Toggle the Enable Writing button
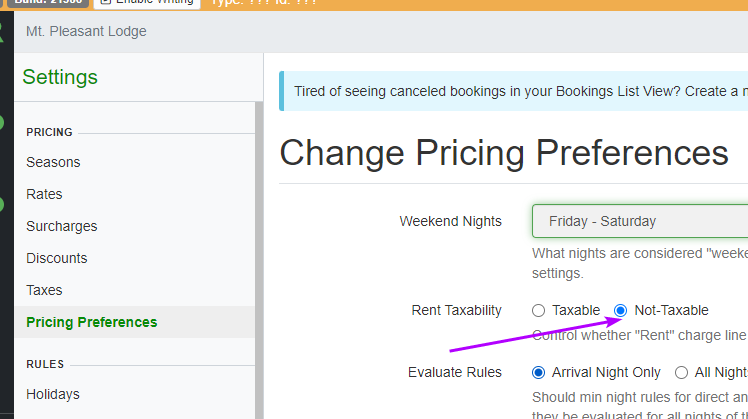 [147, 2]
